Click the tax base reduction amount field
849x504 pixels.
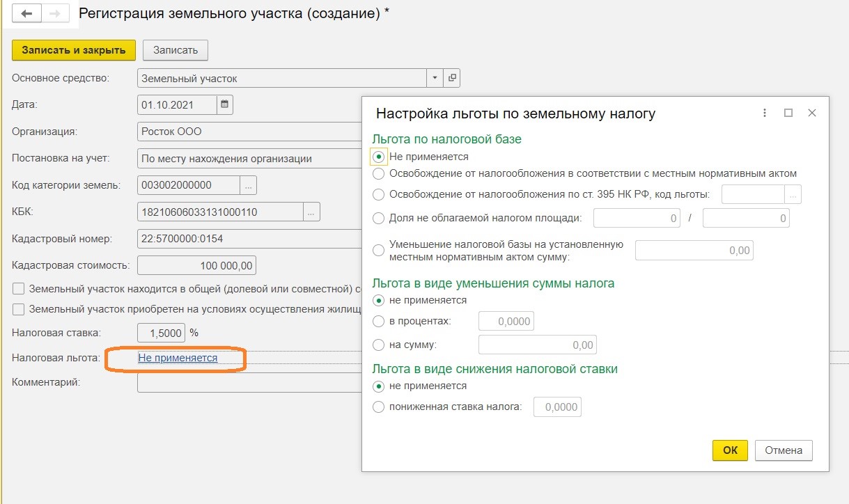tap(694, 251)
